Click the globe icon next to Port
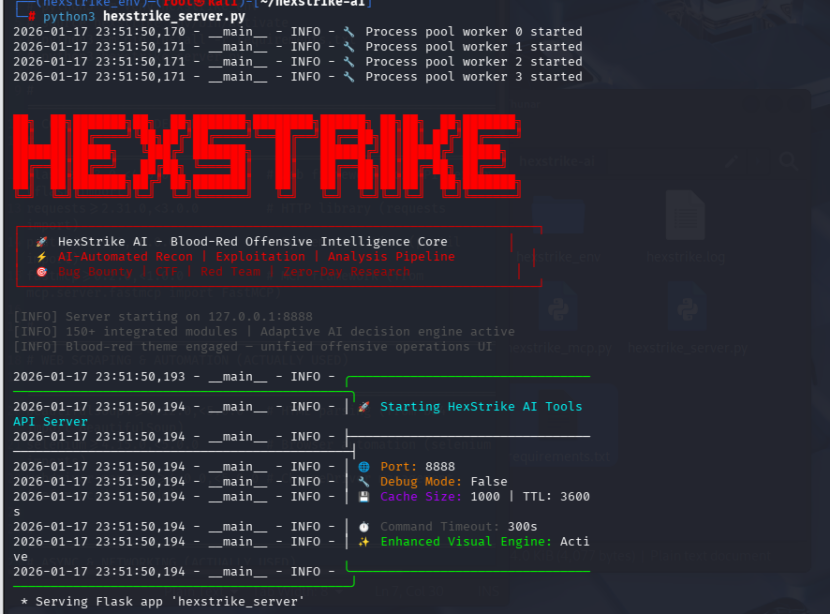The image size is (831, 614). 364,467
